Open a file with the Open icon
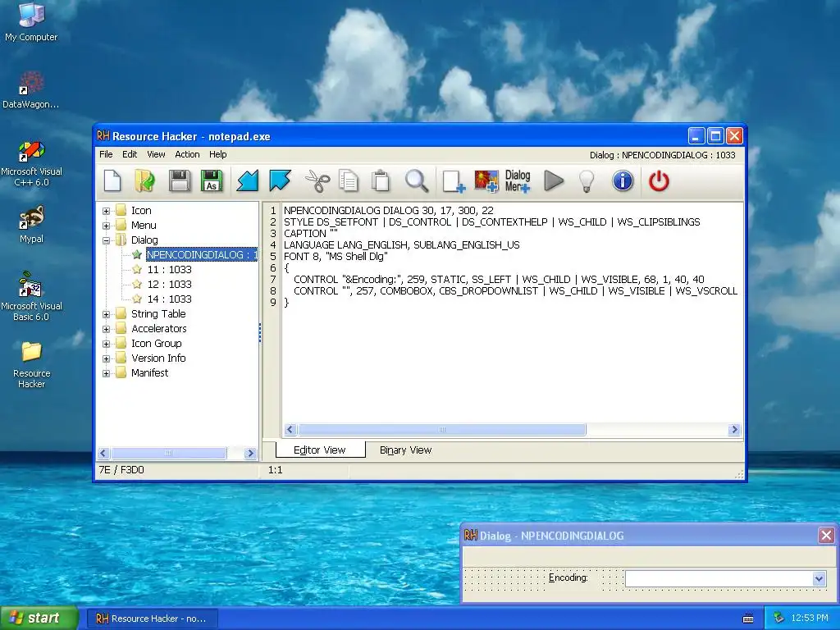 144,181
